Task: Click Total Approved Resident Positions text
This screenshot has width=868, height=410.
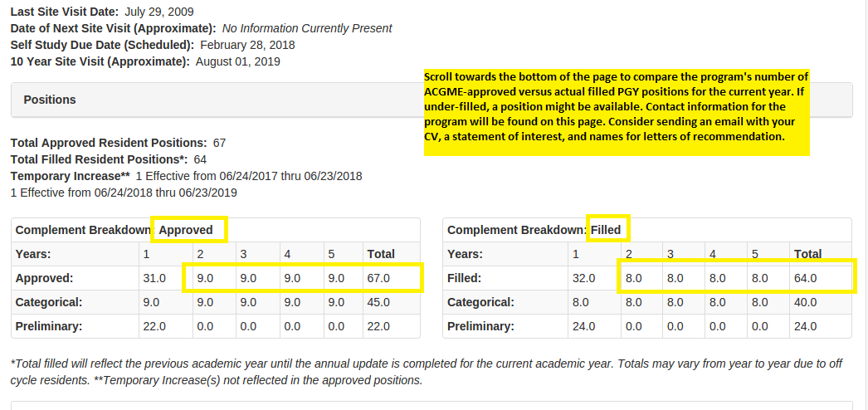Action: tap(108, 143)
